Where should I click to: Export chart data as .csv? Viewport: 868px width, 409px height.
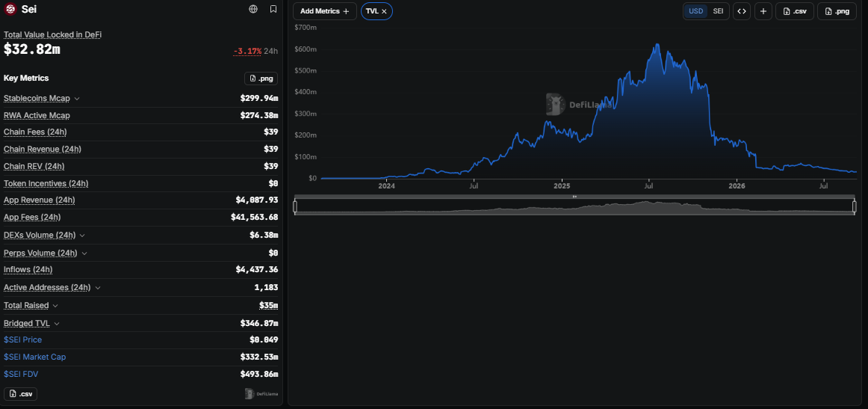pyautogui.click(x=794, y=11)
